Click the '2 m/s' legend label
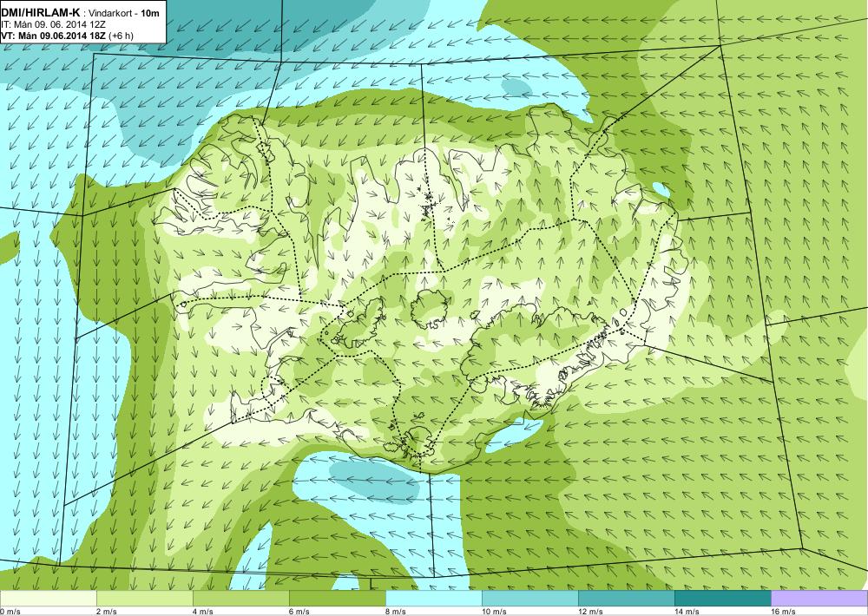 107,611
